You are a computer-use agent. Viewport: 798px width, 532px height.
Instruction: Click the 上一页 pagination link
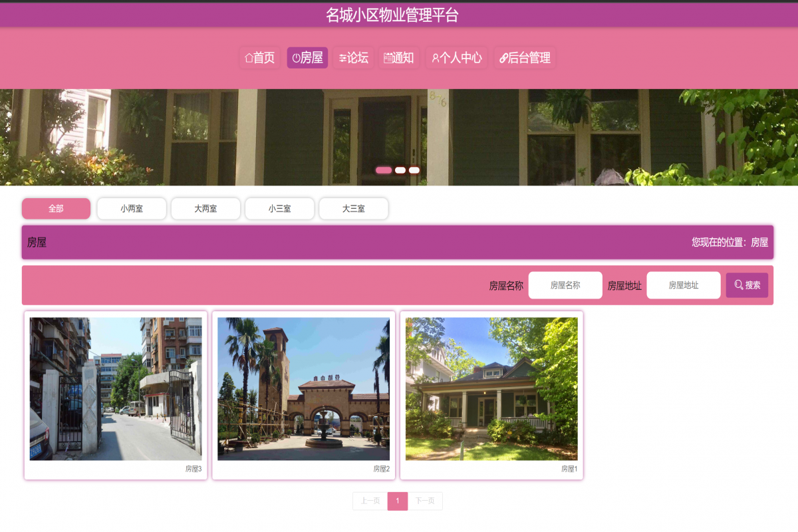click(370, 501)
